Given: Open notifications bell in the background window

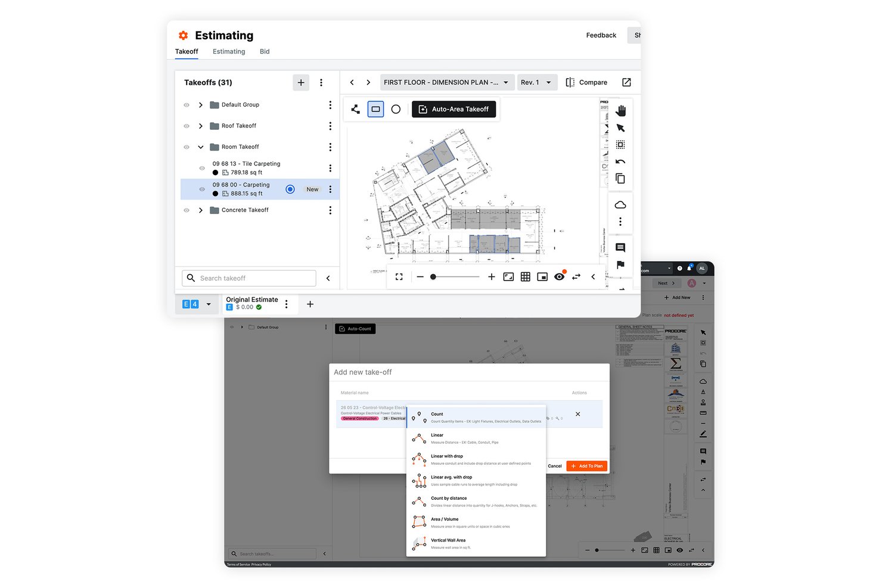Looking at the screenshot, I should point(690,268).
